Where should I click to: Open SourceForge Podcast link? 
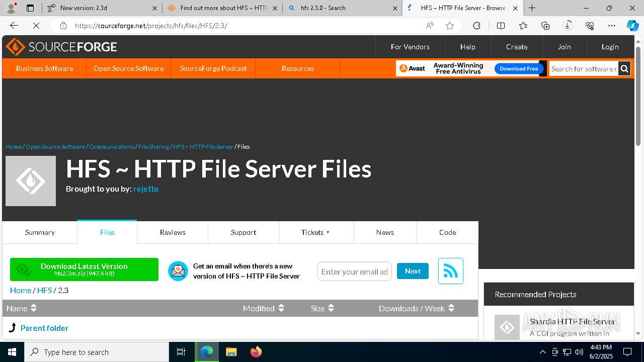pos(213,68)
